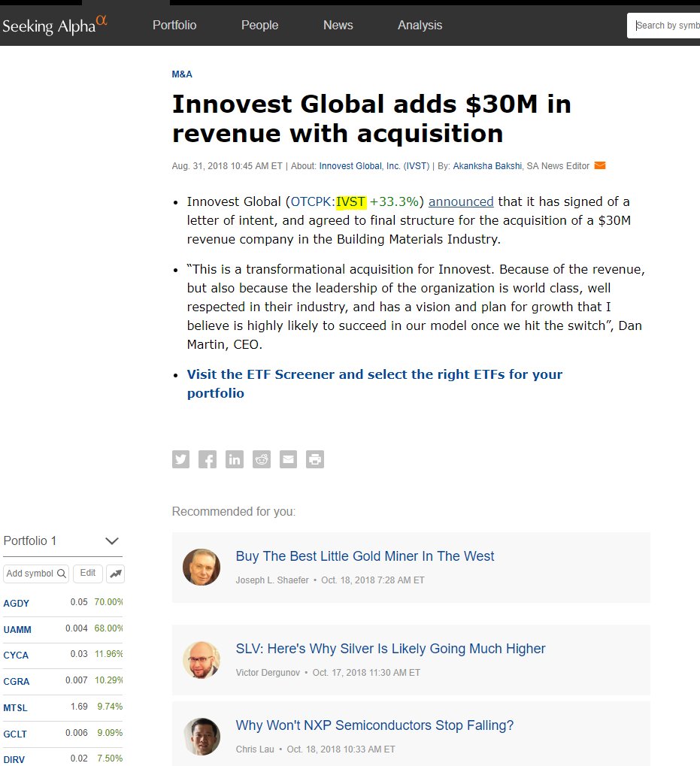Open Seeking Alpha home logo
This screenshot has width=700, height=766.
pos(54,26)
